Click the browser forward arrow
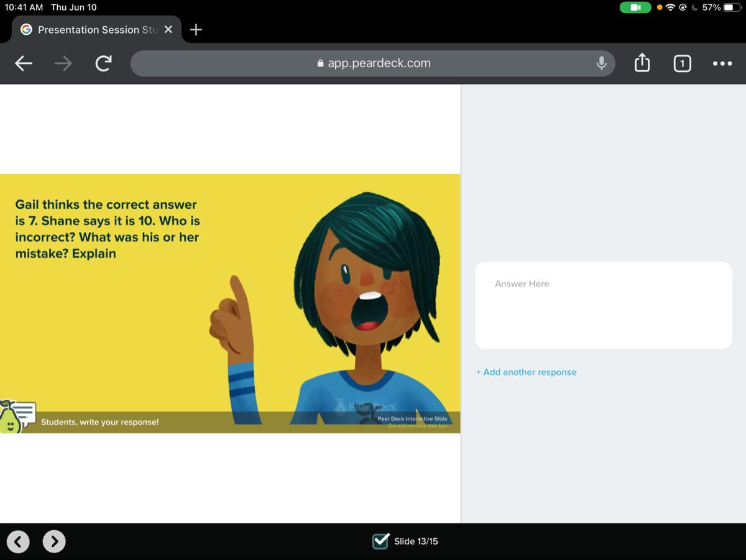 click(x=63, y=63)
